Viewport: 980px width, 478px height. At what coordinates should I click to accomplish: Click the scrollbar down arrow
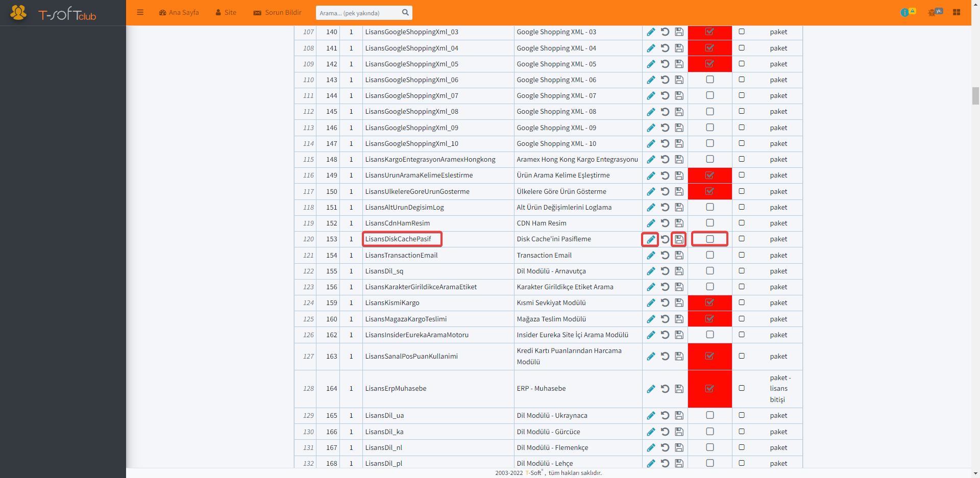975,473
